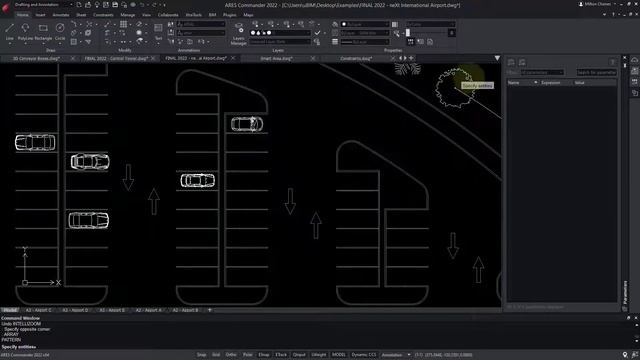Switch to Constraints.dwg drawing tab
The height and width of the screenshot is (360, 640).
pyautogui.click(x=356, y=58)
